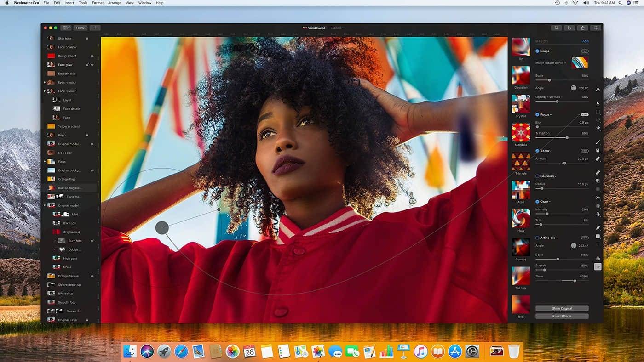Toggle the lock on Skin tone layer

click(87, 39)
